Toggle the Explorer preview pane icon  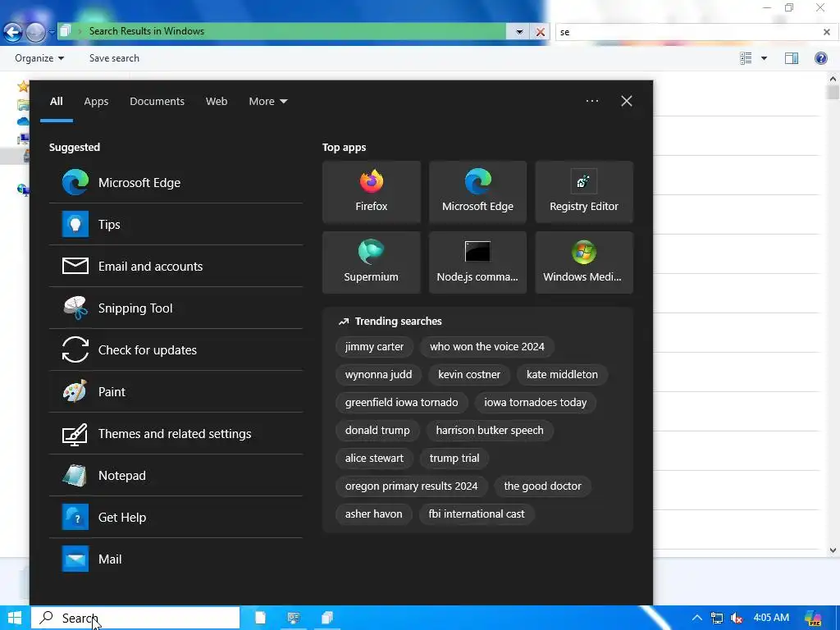tap(792, 58)
